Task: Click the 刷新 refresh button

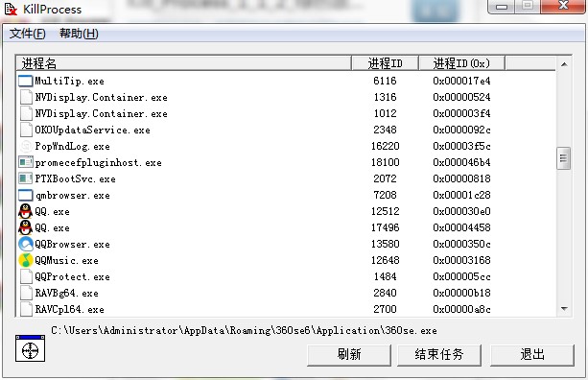Action: pyautogui.click(x=349, y=354)
